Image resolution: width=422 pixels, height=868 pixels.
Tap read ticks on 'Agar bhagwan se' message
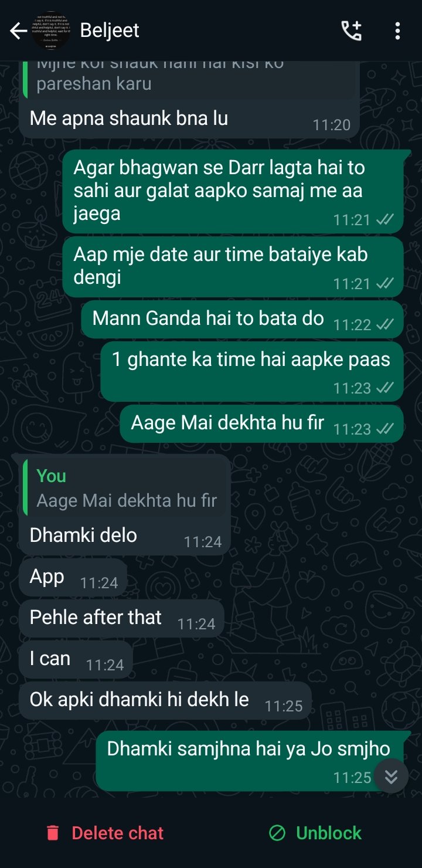[x=384, y=220]
